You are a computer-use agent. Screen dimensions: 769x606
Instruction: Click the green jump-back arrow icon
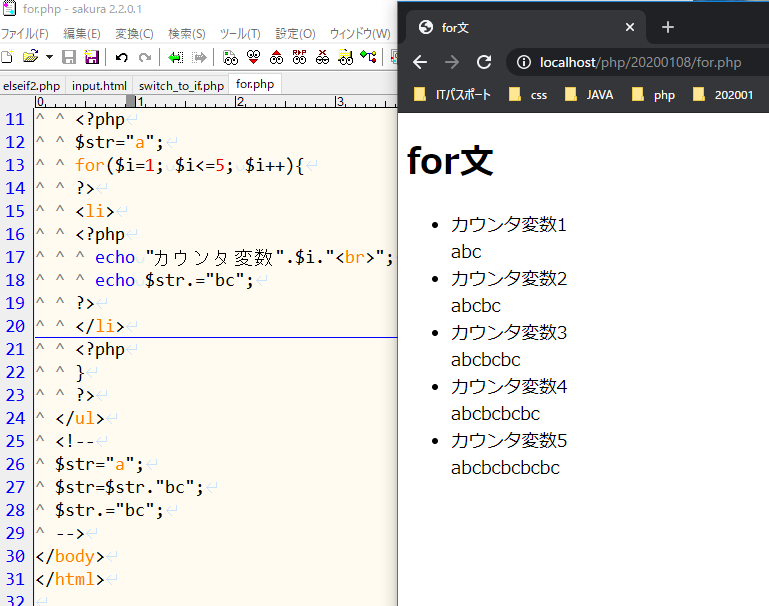coord(176,57)
